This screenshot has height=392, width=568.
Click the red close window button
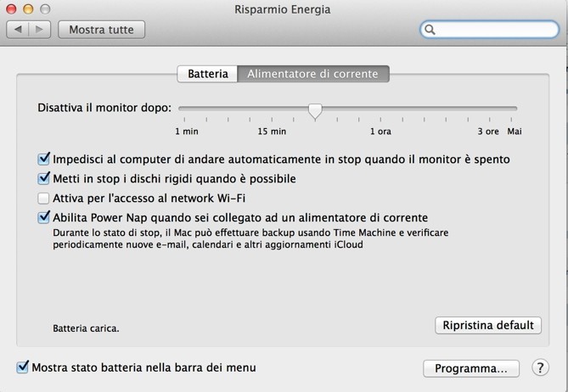click(x=12, y=9)
